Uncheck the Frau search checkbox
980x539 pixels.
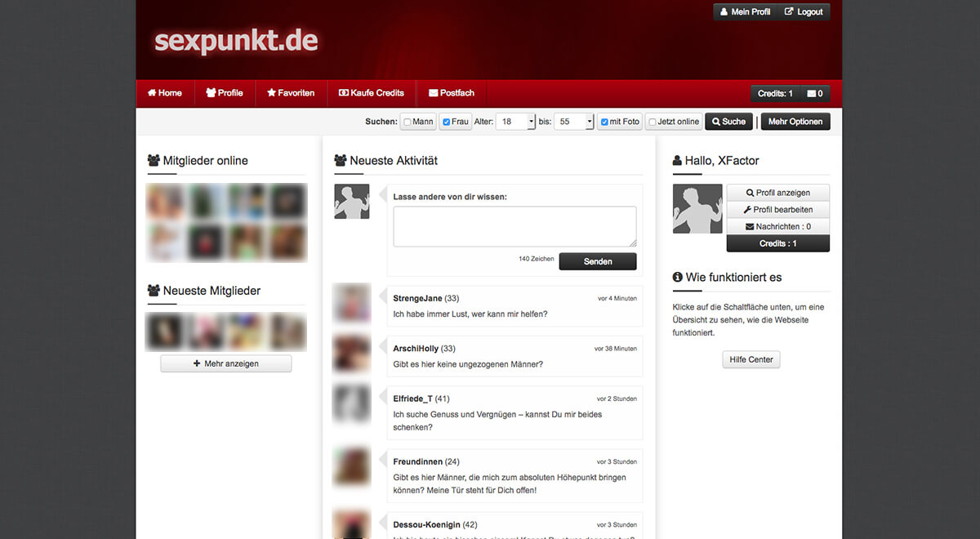tap(446, 122)
